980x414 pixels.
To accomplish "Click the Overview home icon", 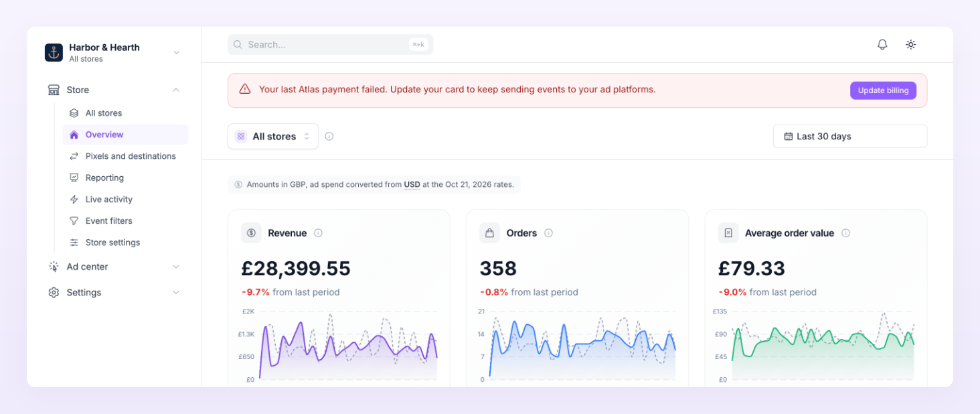I will tap(74, 135).
